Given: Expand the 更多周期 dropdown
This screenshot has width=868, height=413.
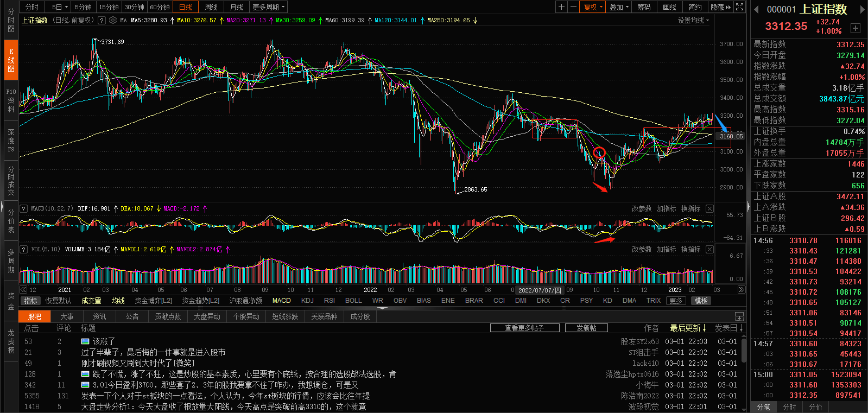Looking at the screenshot, I should pyautogui.click(x=268, y=7).
